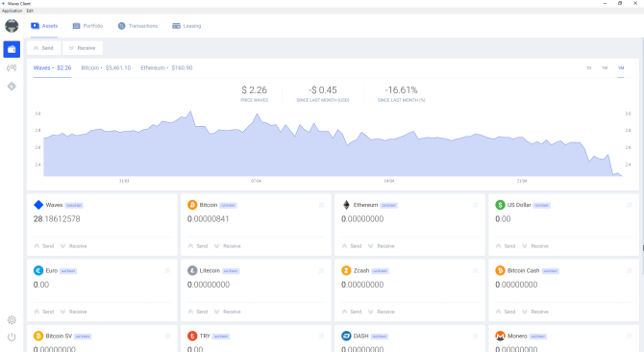Select the 1D chart range
Viewport: 644px width, 352px height.
coord(588,67)
